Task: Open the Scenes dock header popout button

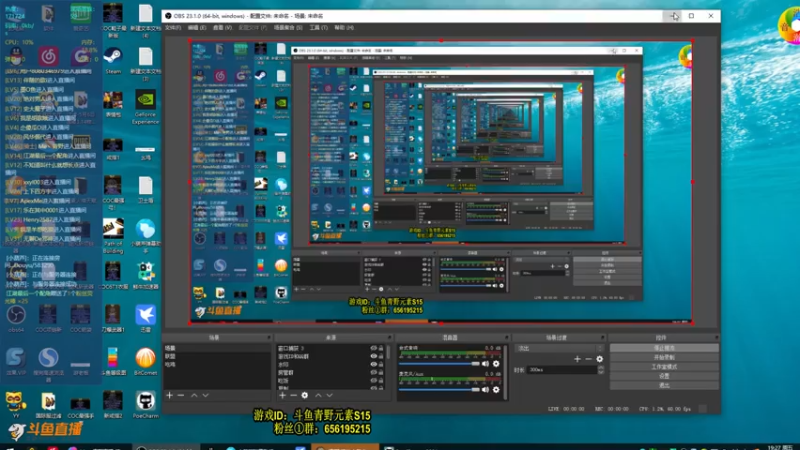Action: pos(268,338)
